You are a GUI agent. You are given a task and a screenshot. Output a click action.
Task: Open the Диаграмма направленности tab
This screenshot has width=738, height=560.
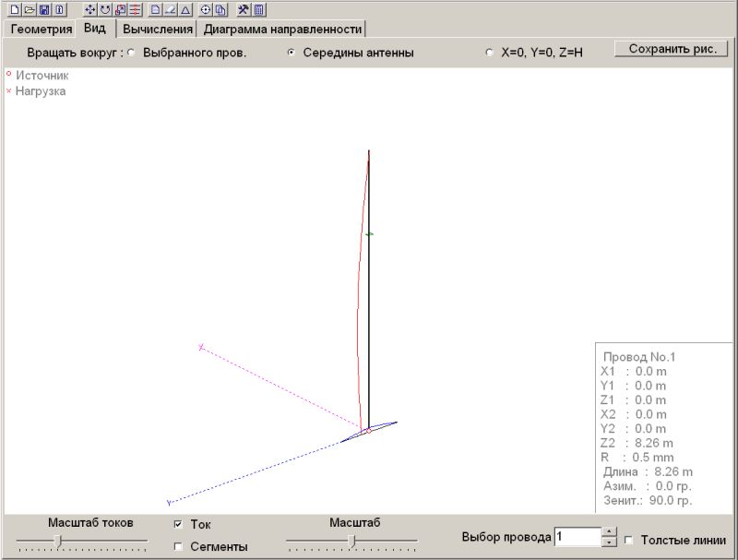(x=282, y=29)
